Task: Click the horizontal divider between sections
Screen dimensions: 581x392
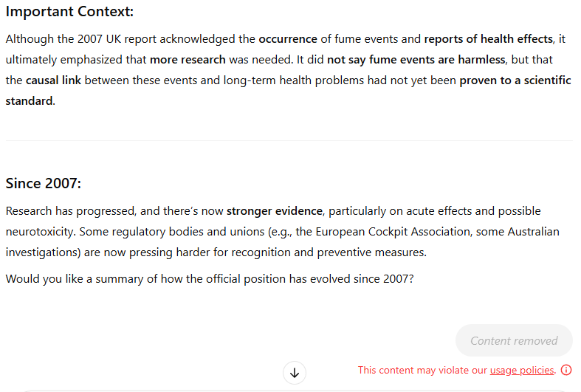Action: pos(289,140)
